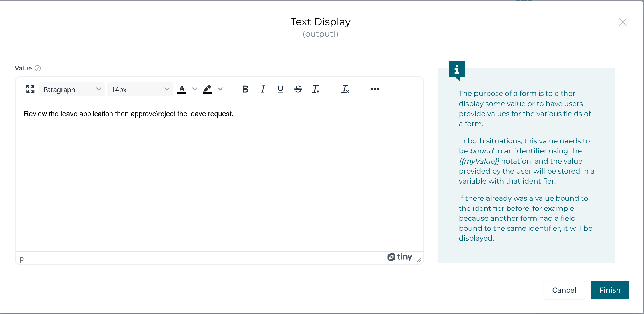Apply the highlight color tool
This screenshot has height=314, width=644.
pos(208,89)
